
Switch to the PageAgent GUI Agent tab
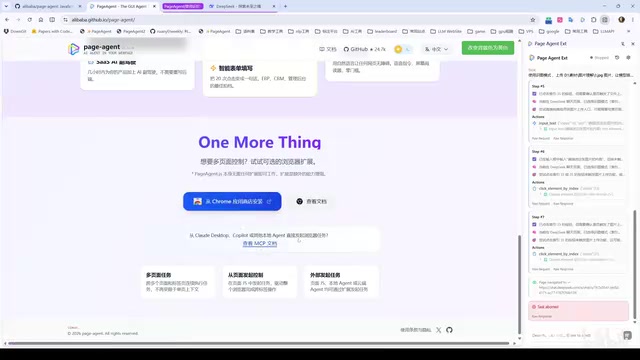coord(122,6)
